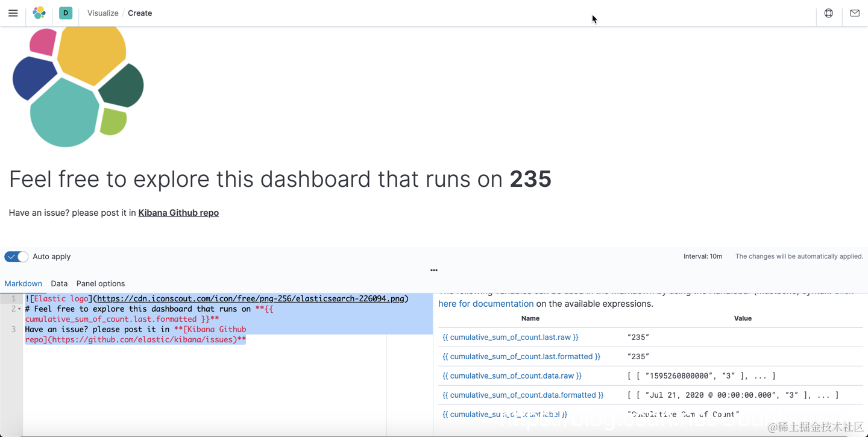Viewport: 868px width, 437px height.
Task: Open the help menu icon
Action: pos(829,13)
